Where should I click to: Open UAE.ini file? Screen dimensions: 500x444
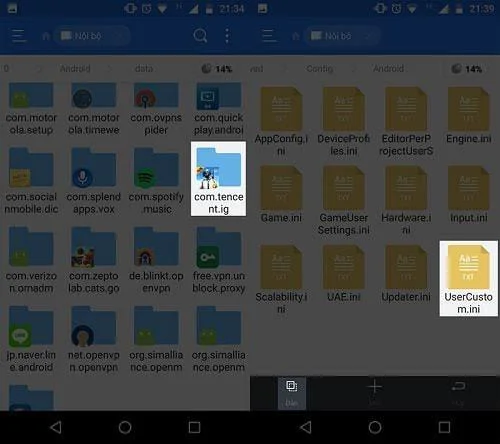pos(344,274)
